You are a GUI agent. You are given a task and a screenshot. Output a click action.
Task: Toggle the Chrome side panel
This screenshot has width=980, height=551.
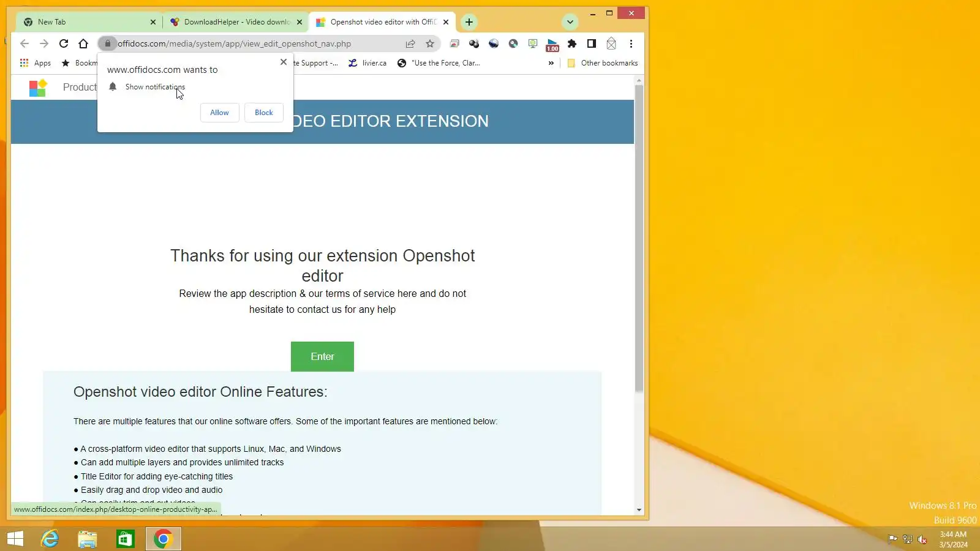pos(592,43)
